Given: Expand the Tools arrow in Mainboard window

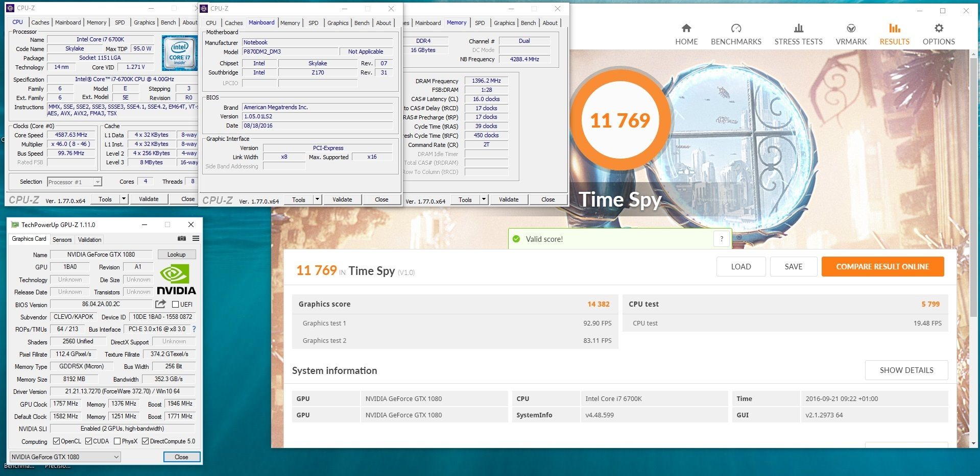Looking at the screenshot, I should pyautogui.click(x=317, y=199).
